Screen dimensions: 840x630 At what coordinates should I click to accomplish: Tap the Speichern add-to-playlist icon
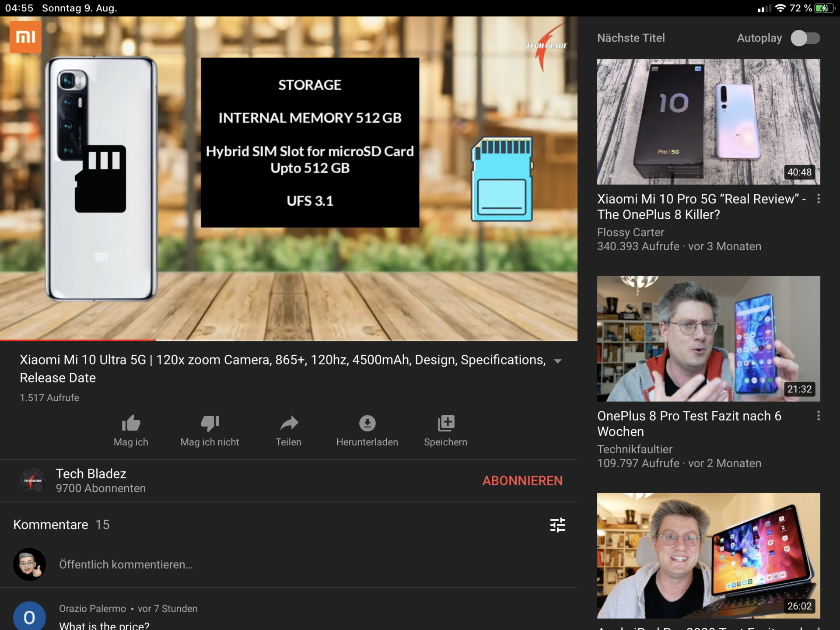pyautogui.click(x=446, y=423)
